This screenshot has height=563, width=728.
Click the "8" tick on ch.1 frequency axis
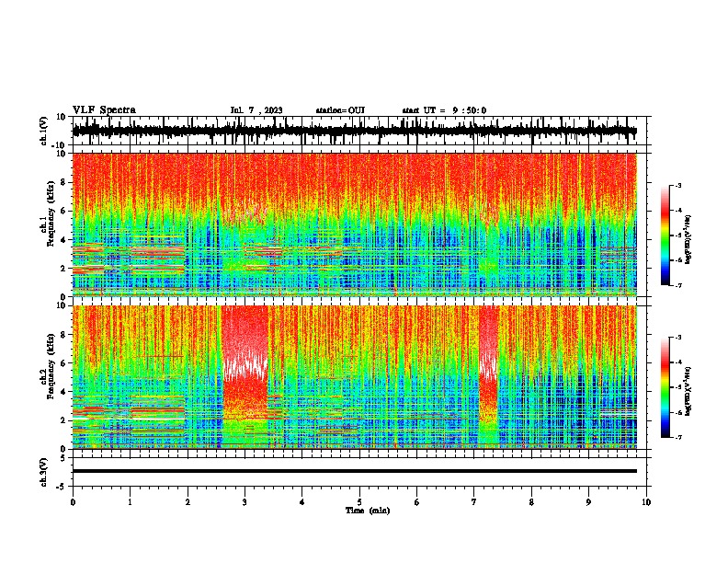(x=64, y=182)
